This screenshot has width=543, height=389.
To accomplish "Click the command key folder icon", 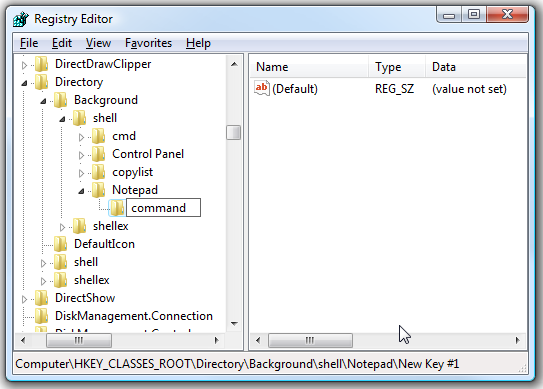I will 117,208.
